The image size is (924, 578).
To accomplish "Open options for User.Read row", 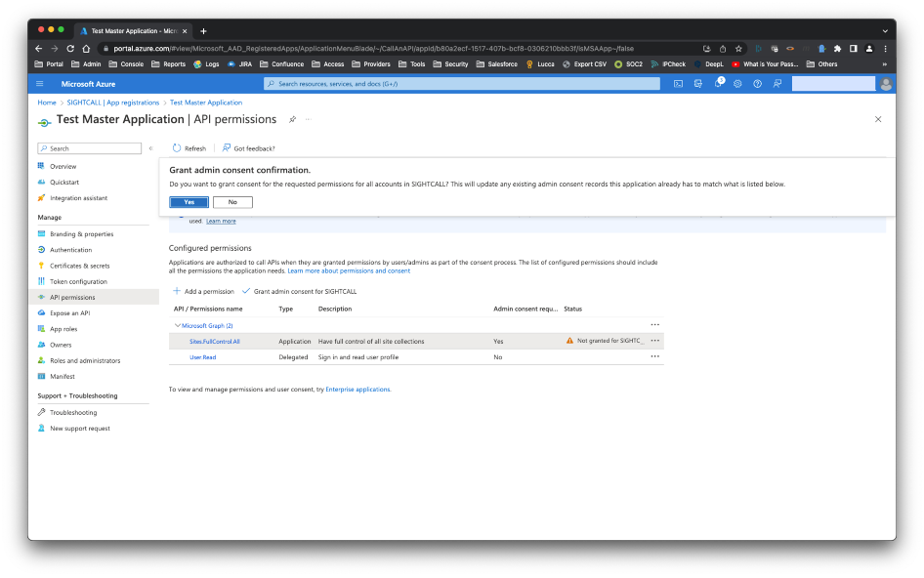I will point(654,356).
